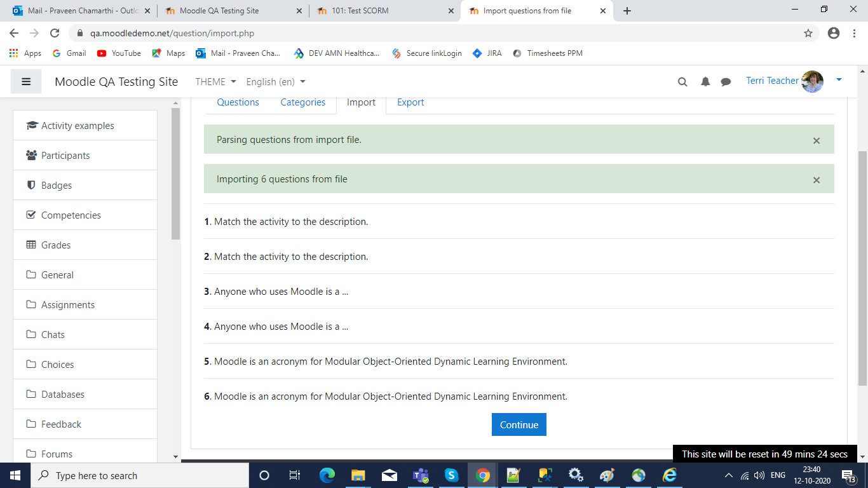Switch to the Moodle QA Testing Site browser tab
The width and height of the screenshot is (868, 488).
pyautogui.click(x=234, y=11)
